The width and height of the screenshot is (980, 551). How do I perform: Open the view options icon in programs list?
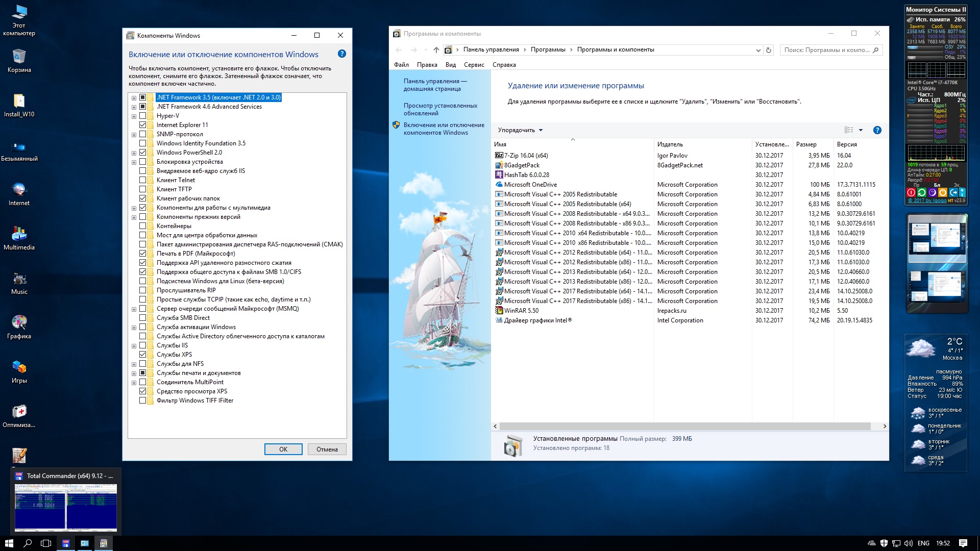coord(849,130)
